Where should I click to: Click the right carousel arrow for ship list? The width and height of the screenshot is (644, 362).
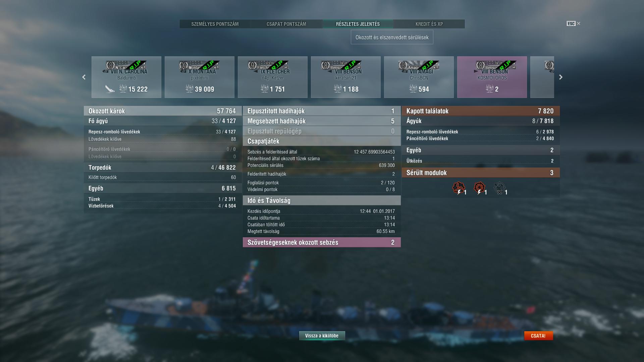tap(560, 77)
